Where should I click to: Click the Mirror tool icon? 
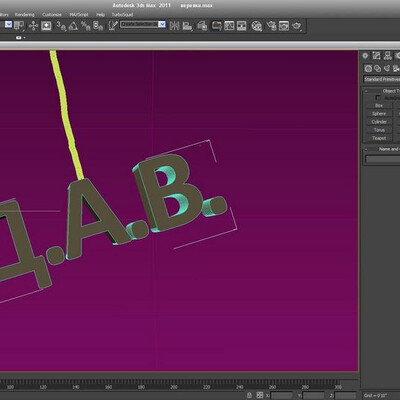pos(174,26)
